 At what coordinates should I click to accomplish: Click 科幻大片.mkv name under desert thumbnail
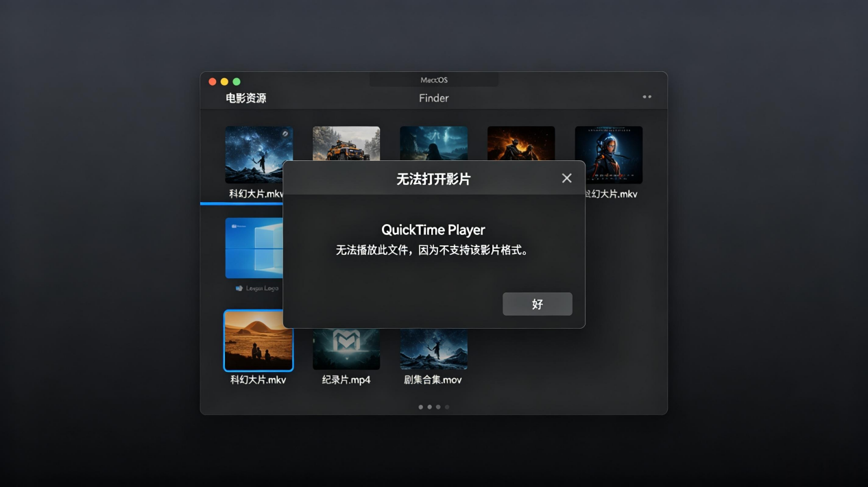coord(258,379)
